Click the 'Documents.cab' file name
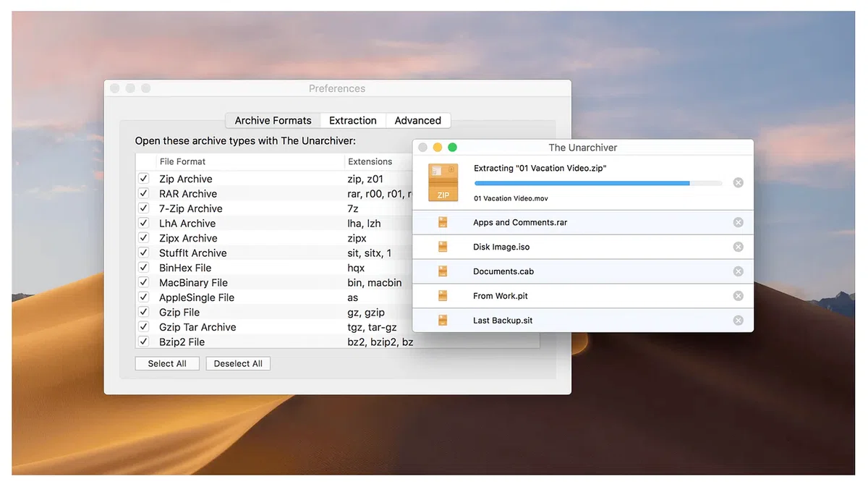 [503, 271]
